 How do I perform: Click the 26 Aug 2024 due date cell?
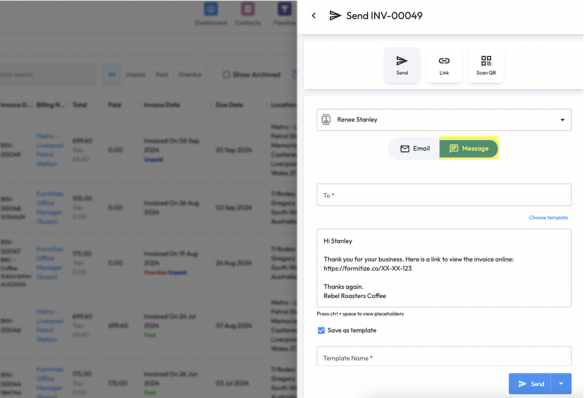pyautogui.click(x=234, y=263)
